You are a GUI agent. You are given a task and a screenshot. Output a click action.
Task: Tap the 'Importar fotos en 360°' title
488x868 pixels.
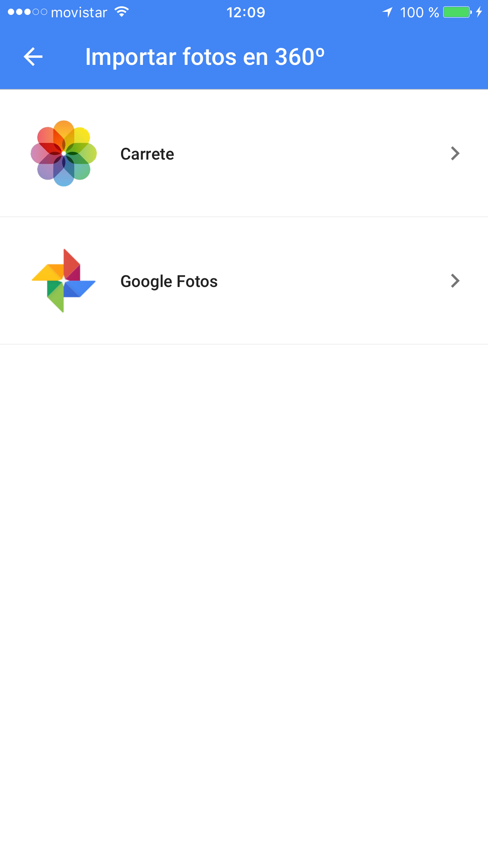pyautogui.click(x=205, y=57)
